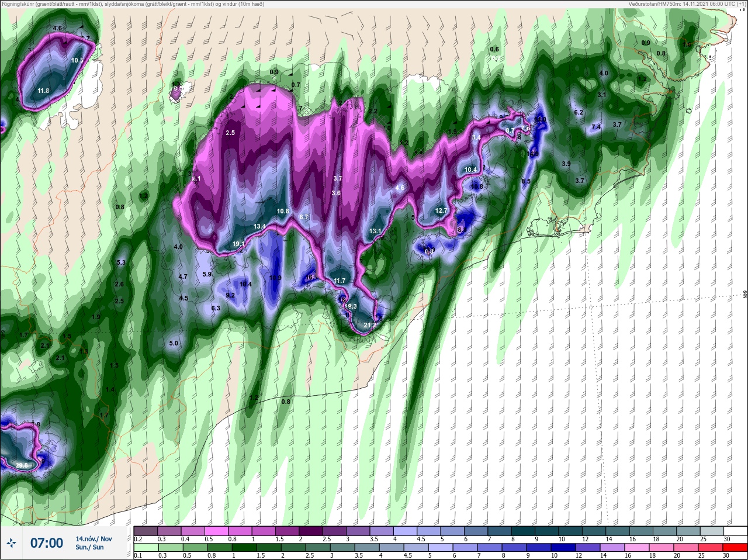Click the Sun./ Sun weekday label
Viewport: 748px width, 560px height.
tap(90, 547)
